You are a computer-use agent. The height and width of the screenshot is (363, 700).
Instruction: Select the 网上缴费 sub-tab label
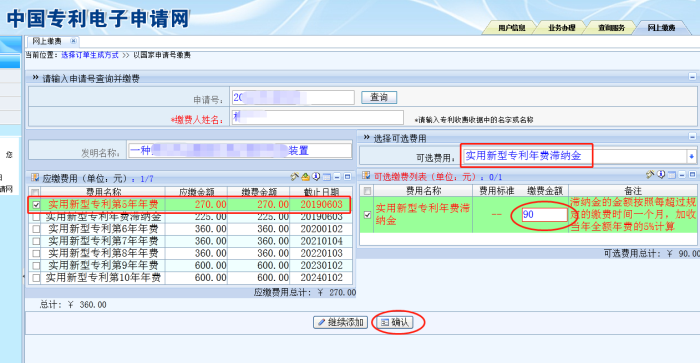(47, 41)
